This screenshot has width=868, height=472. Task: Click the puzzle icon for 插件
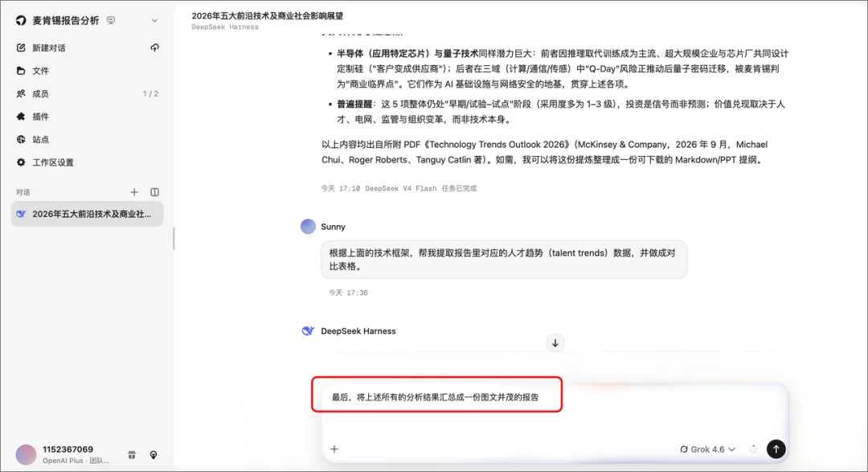click(x=21, y=117)
